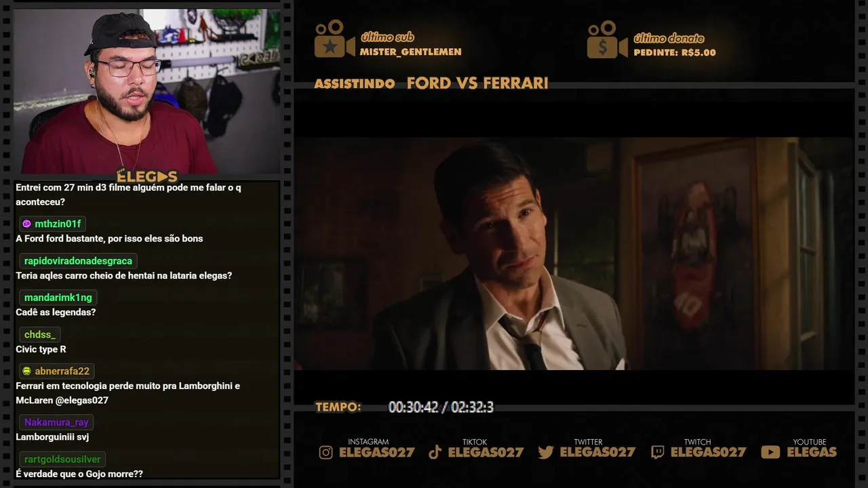868x488 pixels.
Task: Open chat user chdss_
Action: click(x=40, y=334)
